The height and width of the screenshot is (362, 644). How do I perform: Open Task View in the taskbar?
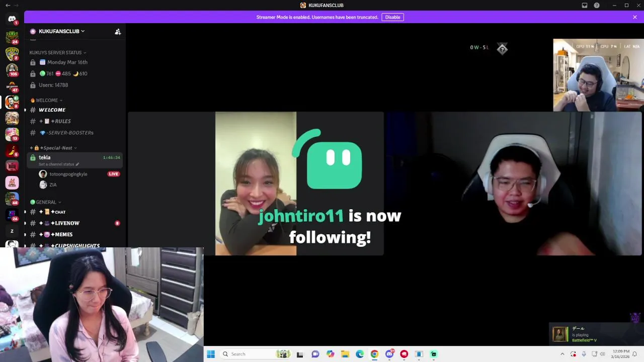point(300,354)
